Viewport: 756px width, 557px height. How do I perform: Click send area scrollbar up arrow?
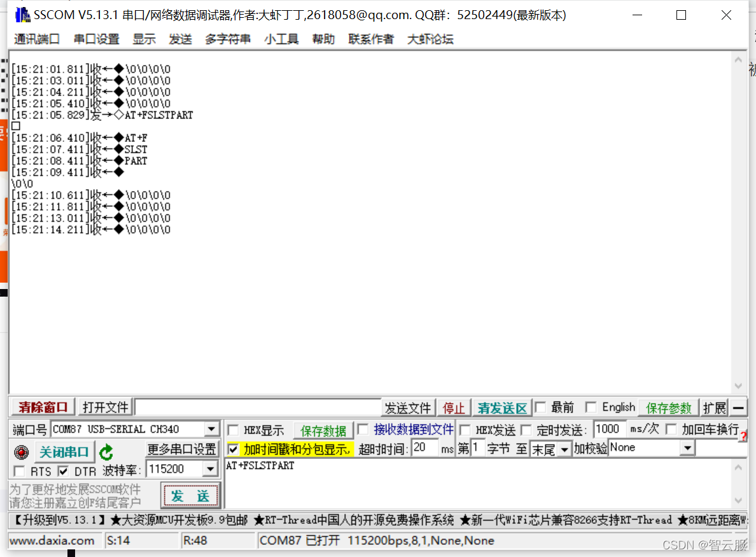point(738,467)
